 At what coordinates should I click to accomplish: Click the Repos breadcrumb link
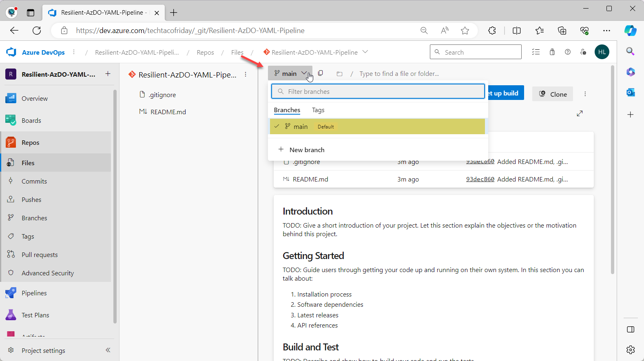[x=205, y=52]
